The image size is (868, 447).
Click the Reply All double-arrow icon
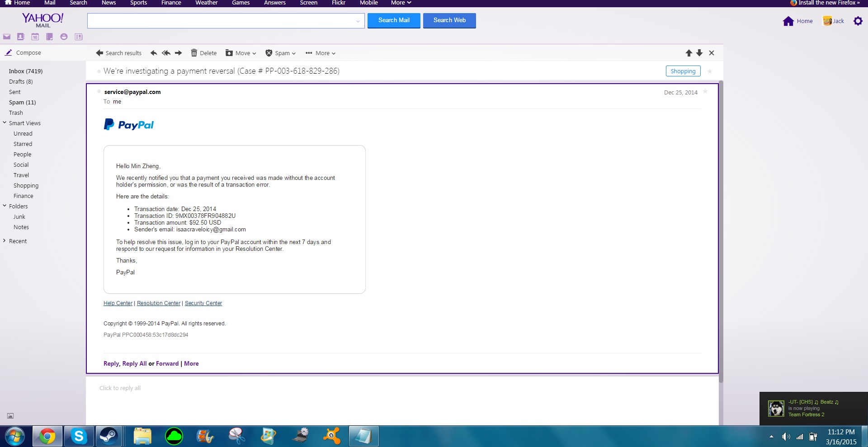pos(166,53)
